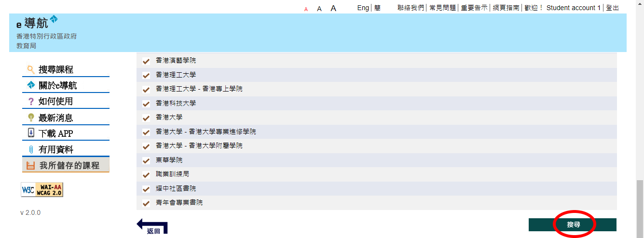
Task: Click the phone download icon beside 下載 APP
Action: tap(31, 133)
